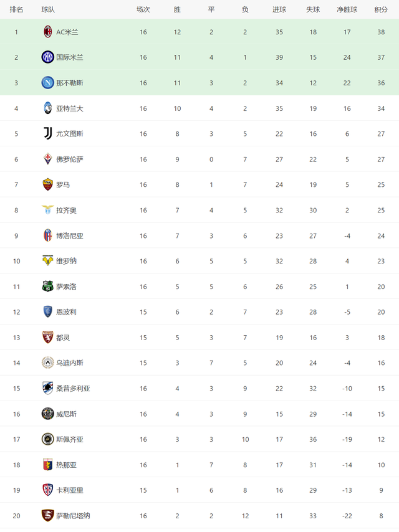Open the 萨勒尼塔纳 team name link
Screen dimensions: 399x532
(73, 516)
